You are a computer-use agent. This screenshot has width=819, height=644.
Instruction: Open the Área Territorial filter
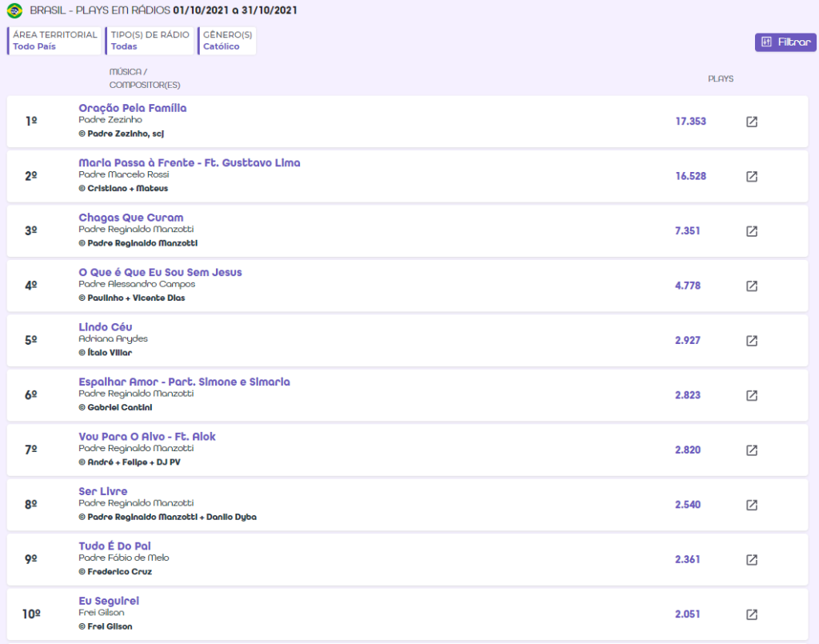pyautogui.click(x=54, y=41)
